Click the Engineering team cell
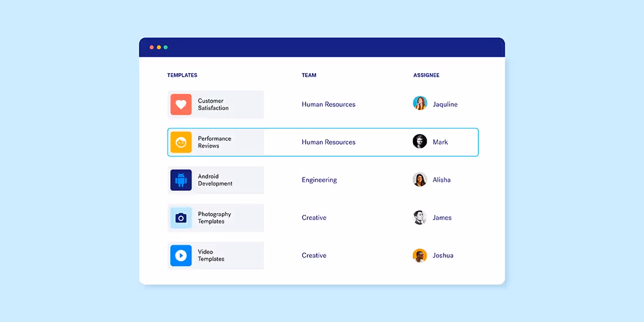This screenshot has width=644, height=322. pos(320,180)
